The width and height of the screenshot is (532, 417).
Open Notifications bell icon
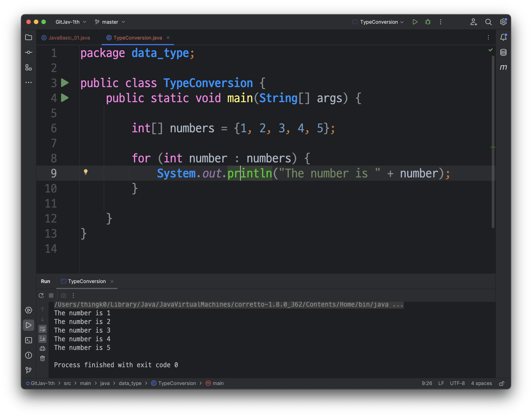tap(503, 37)
